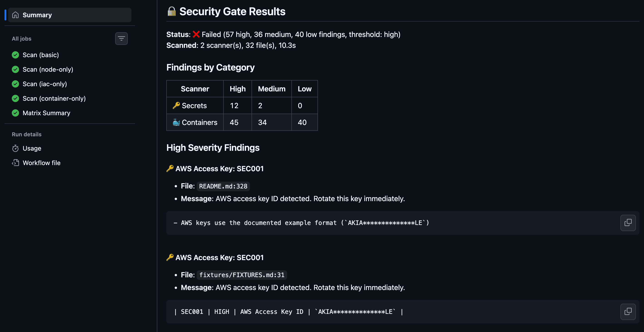Select the Usage stopwatch icon
Image resolution: width=644 pixels, height=332 pixels.
click(x=15, y=148)
